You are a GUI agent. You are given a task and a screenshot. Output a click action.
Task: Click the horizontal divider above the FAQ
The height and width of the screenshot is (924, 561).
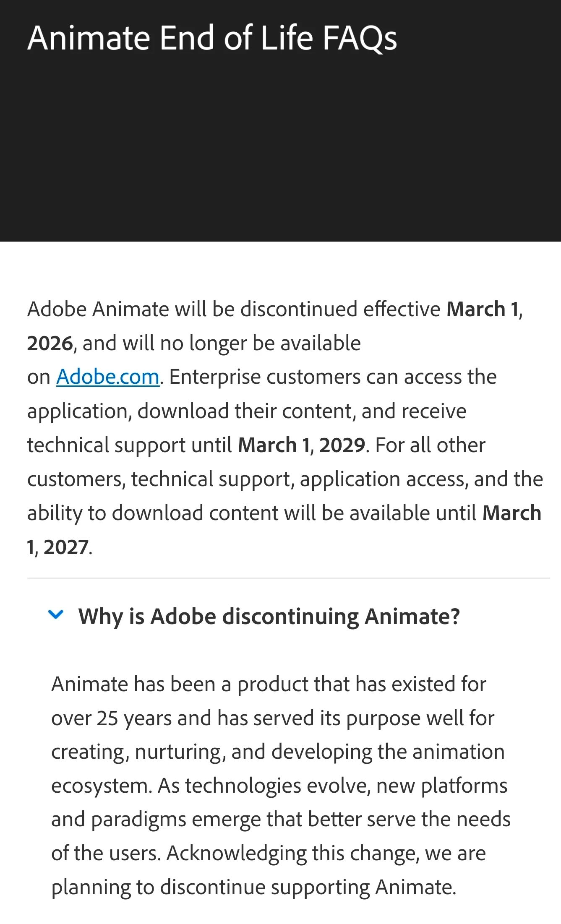pos(288,578)
